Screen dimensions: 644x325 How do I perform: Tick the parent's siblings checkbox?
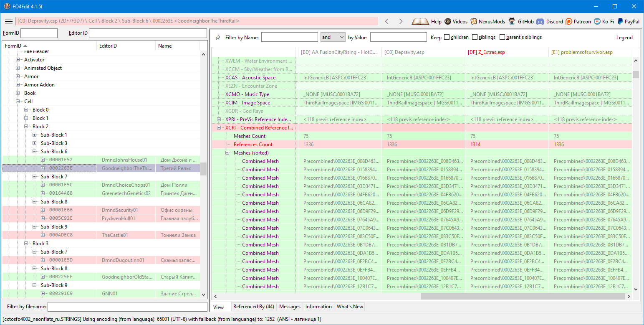click(502, 37)
